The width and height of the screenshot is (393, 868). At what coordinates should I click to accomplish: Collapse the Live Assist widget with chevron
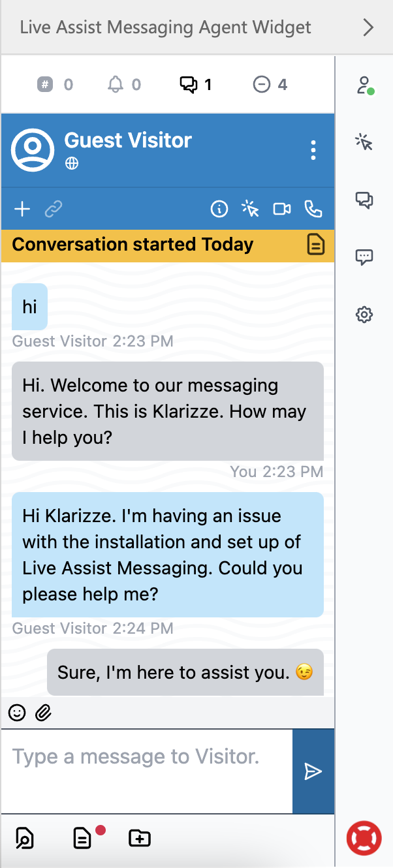[368, 27]
